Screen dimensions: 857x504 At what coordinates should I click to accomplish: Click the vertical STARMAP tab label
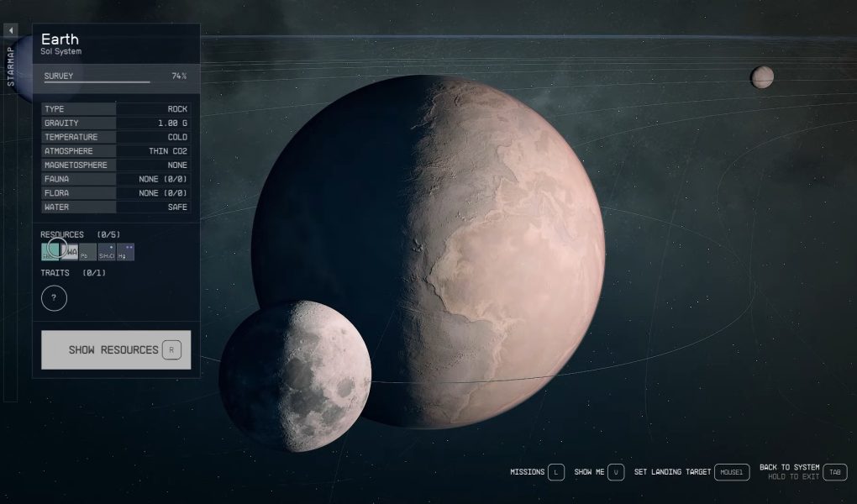(10, 66)
